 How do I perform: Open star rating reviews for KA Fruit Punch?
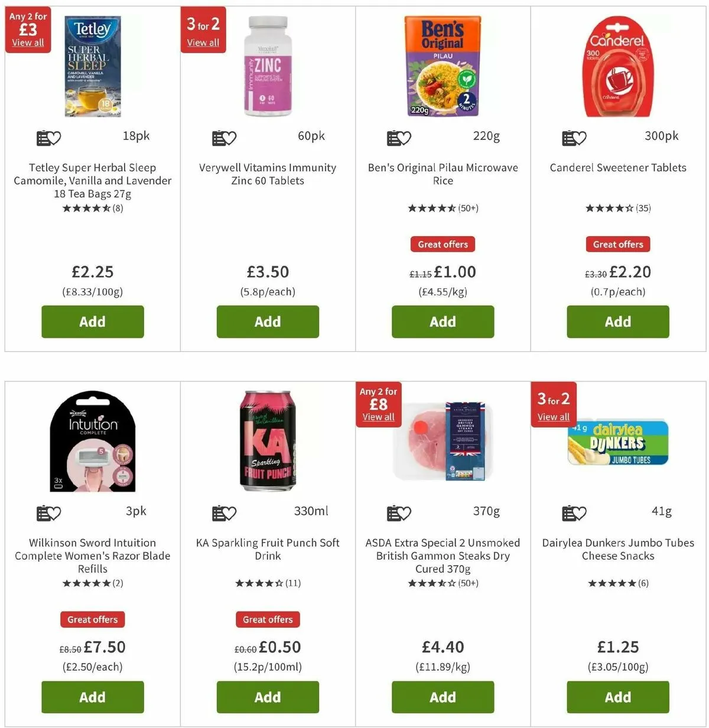pos(268,583)
